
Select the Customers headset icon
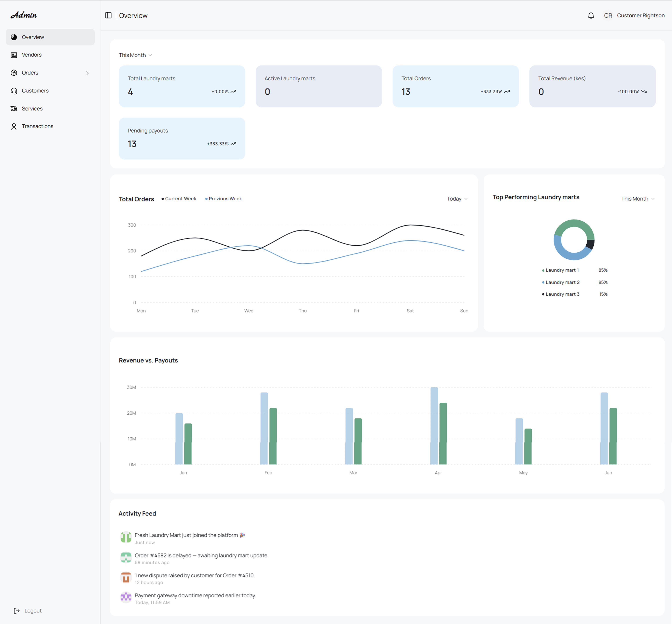tap(13, 90)
